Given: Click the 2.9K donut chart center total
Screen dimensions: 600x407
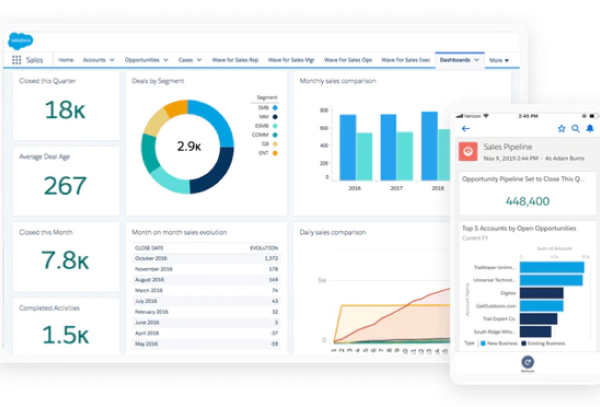Looking at the screenshot, I should (x=189, y=146).
